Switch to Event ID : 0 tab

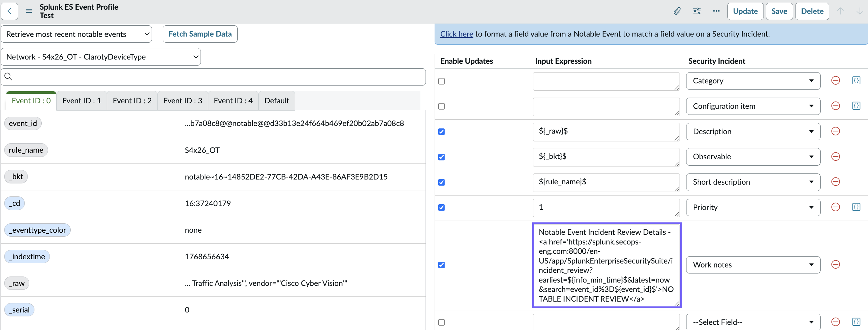(x=31, y=101)
